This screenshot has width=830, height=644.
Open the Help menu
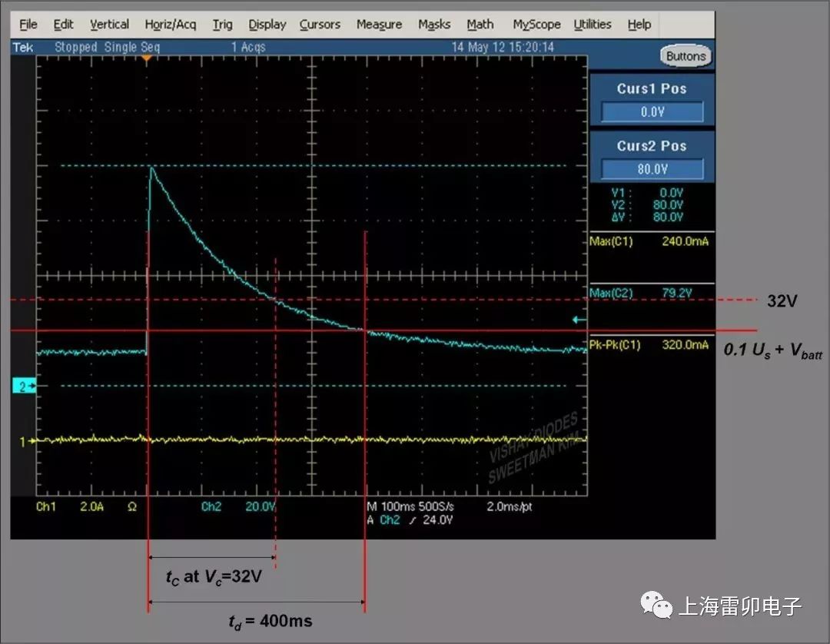click(x=639, y=25)
